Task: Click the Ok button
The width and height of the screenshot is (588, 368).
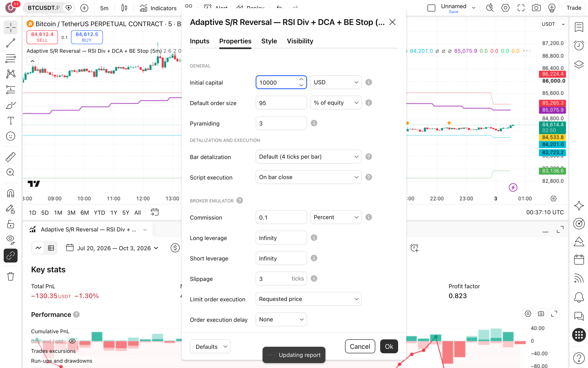Action: pyautogui.click(x=389, y=346)
